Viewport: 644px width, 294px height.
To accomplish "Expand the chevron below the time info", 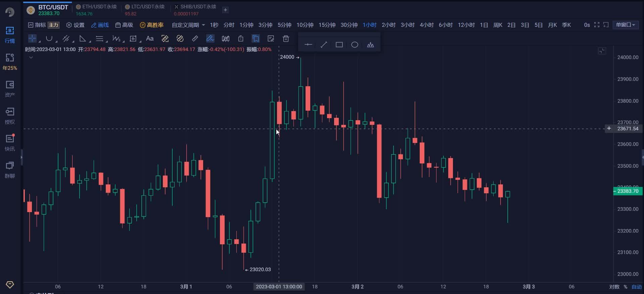I will (x=31, y=57).
